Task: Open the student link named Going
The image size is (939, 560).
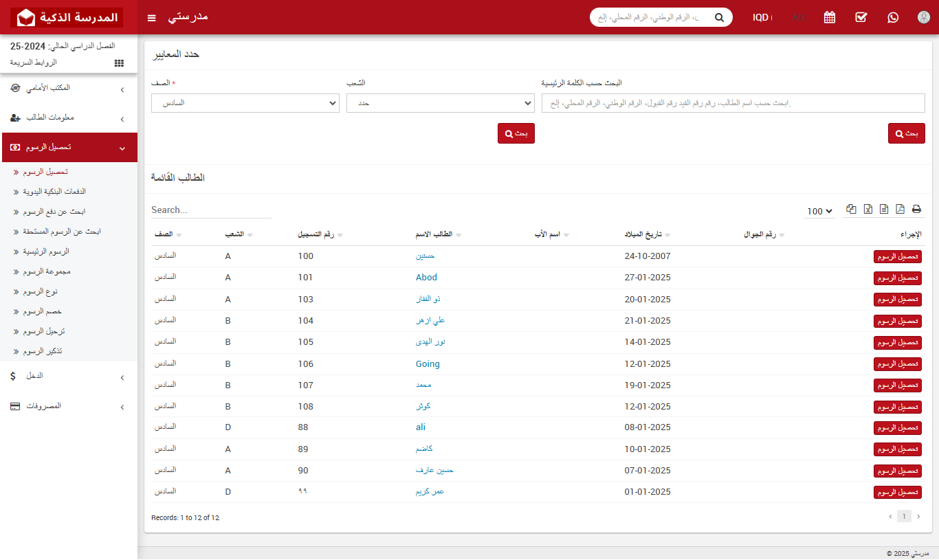Action: click(428, 363)
